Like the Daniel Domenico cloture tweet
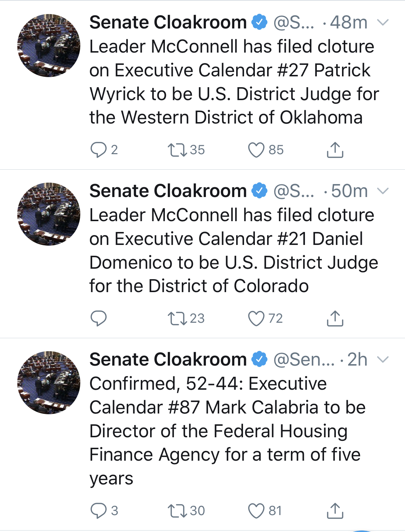 [256, 318]
